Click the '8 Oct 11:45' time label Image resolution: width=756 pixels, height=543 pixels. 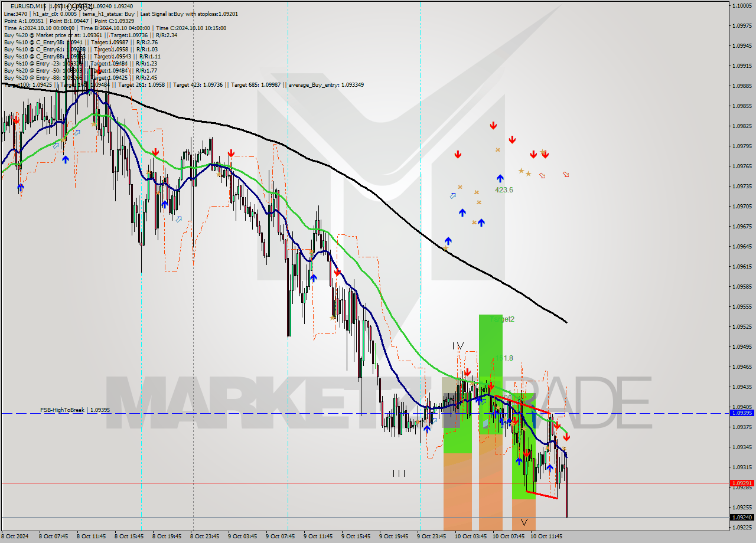(92, 537)
